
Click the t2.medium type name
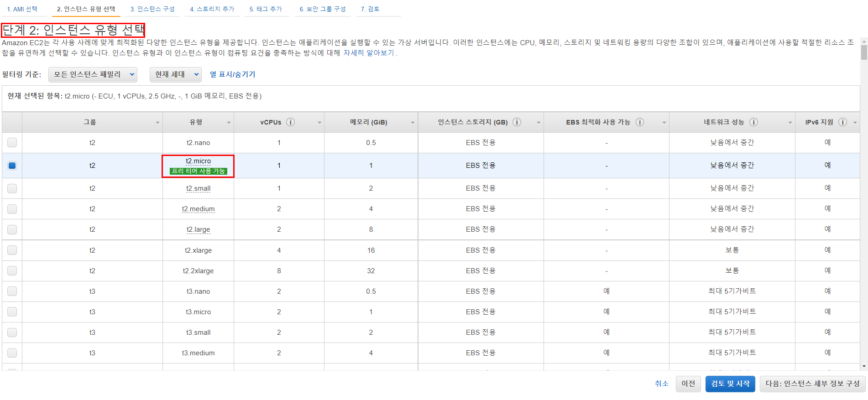198,209
